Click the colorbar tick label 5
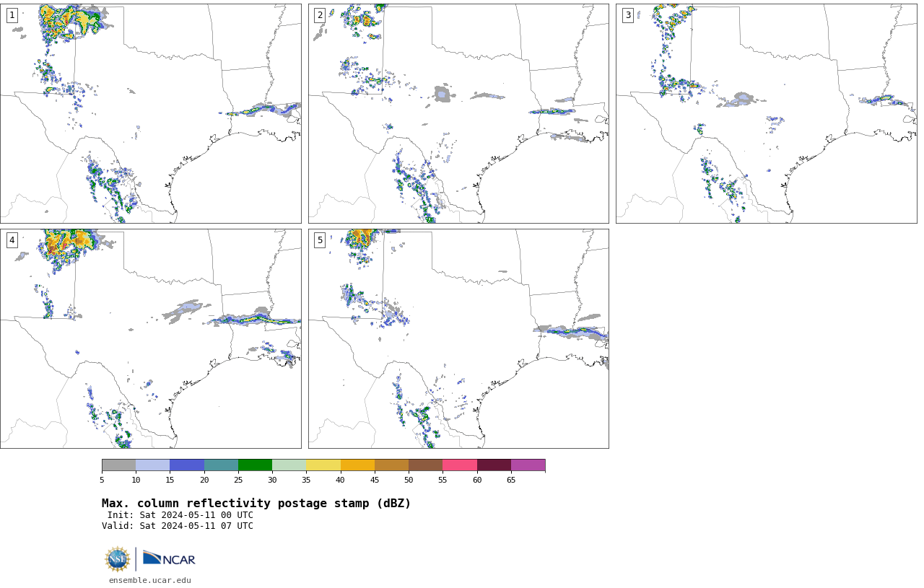Image resolution: width=924 pixels, height=588 pixels. pyautogui.click(x=102, y=481)
